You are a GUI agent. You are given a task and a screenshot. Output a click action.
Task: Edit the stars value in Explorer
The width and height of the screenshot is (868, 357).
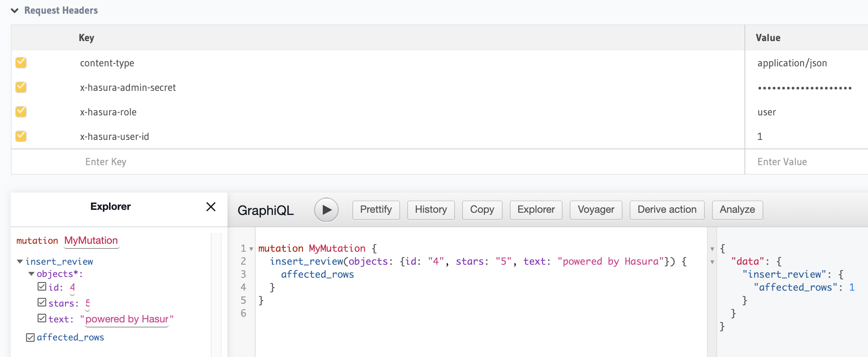coord(87,303)
